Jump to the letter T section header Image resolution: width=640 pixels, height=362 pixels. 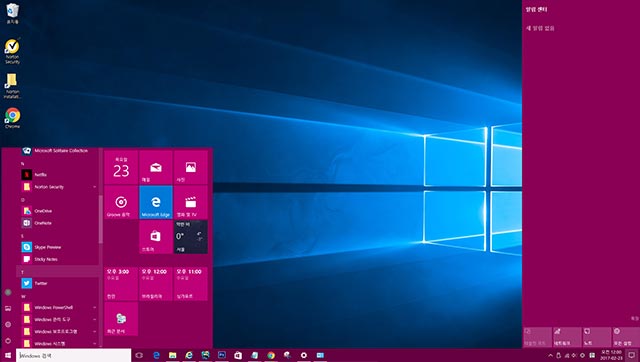point(58,272)
